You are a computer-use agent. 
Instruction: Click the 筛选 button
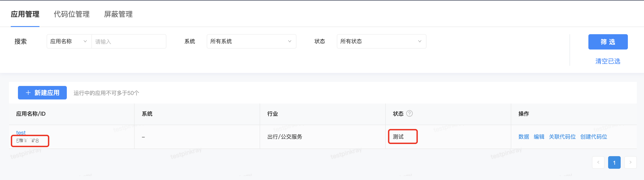pos(608,42)
